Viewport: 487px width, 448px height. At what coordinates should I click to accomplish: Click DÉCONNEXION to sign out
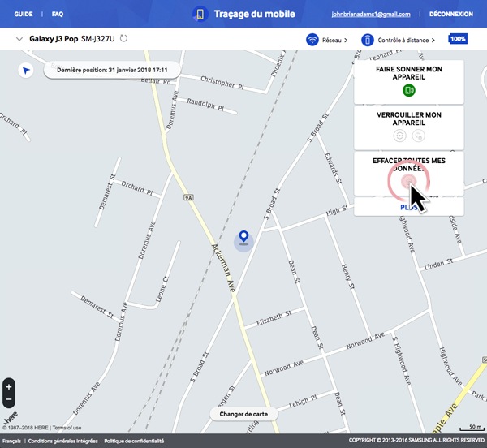tap(451, 14)
